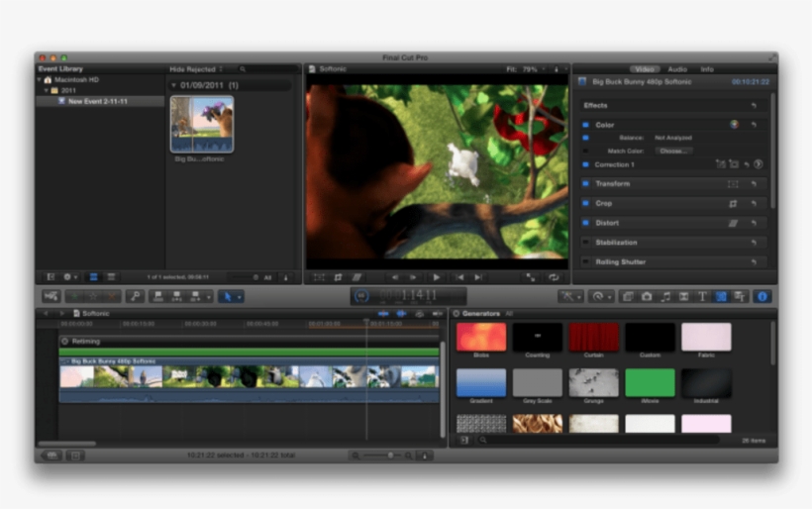This screenshot has height=509, width=812.
Task: Open the tool selector dropdown arrow
Action: [240, 297]
